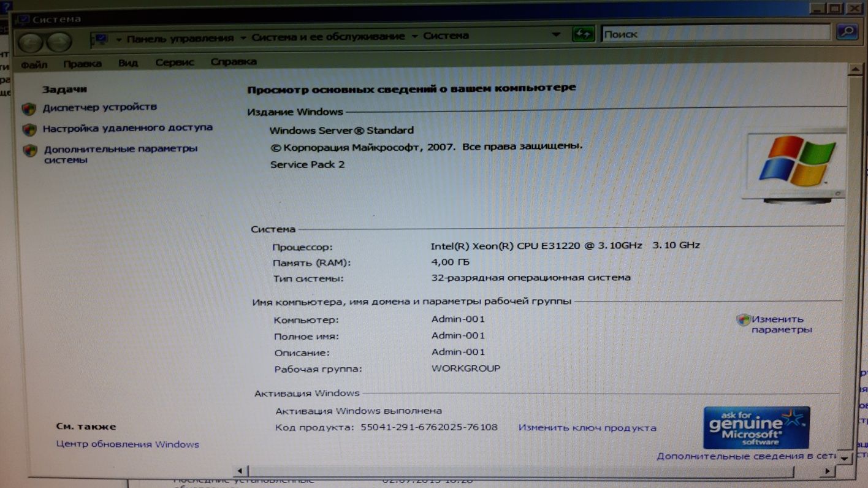Image resolution: width=868 pixels, height=488 pixels.
Task: Open the Справка menu
Action: click(234, 62)
